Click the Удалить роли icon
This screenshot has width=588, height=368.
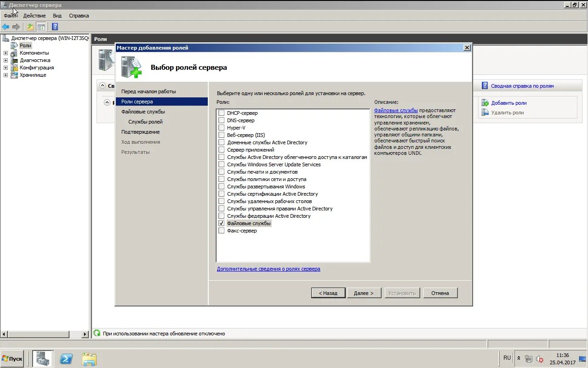[485, 113]
